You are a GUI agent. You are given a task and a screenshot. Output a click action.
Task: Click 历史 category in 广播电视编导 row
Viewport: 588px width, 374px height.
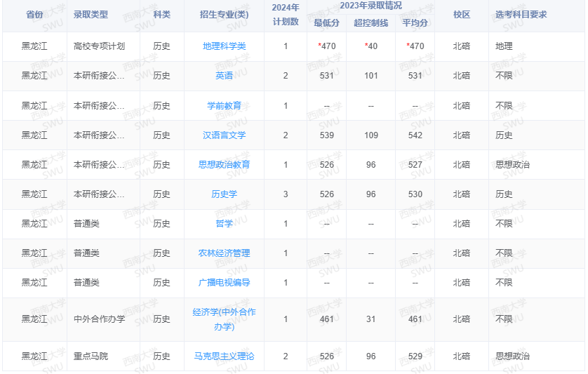click(x=161, y=283)
